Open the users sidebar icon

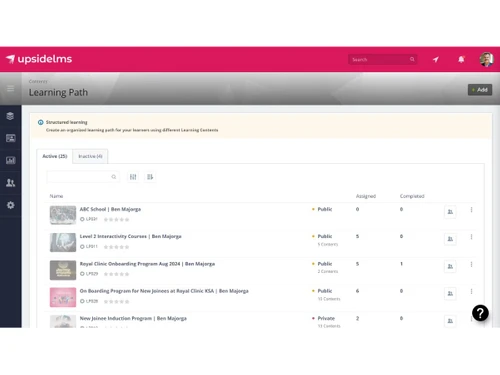tap(10, 182)
